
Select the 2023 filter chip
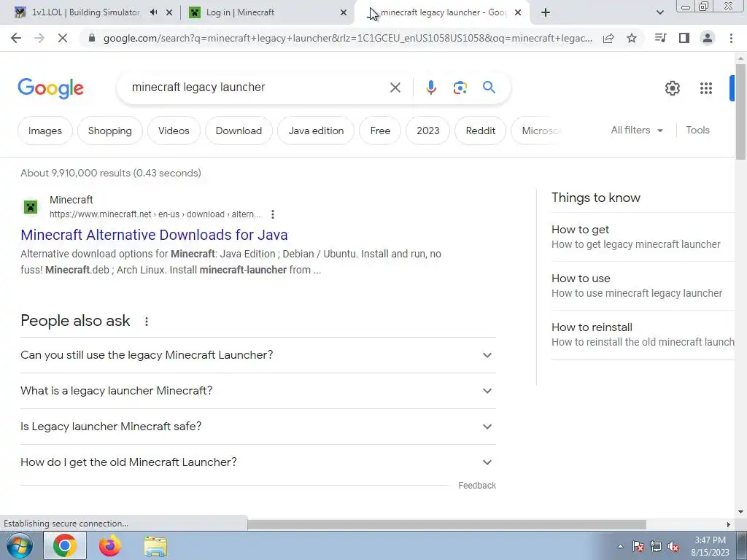[x=427, y=131]
